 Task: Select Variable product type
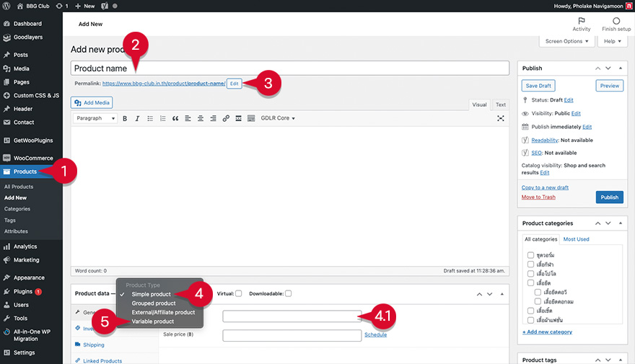153,321
